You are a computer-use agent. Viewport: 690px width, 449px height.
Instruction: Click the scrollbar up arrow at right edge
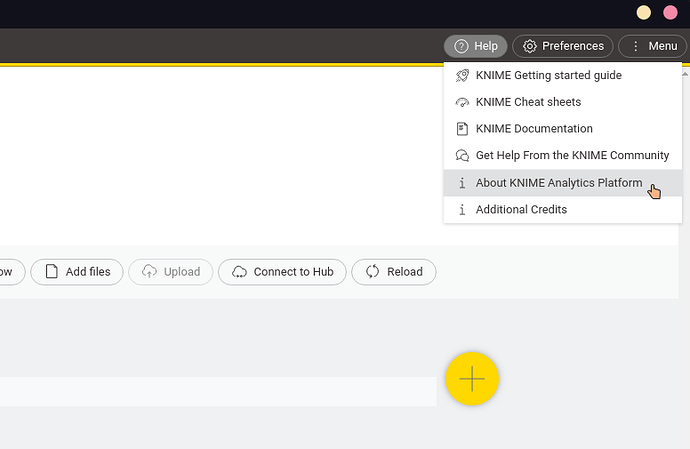click(x=685, y=75)
